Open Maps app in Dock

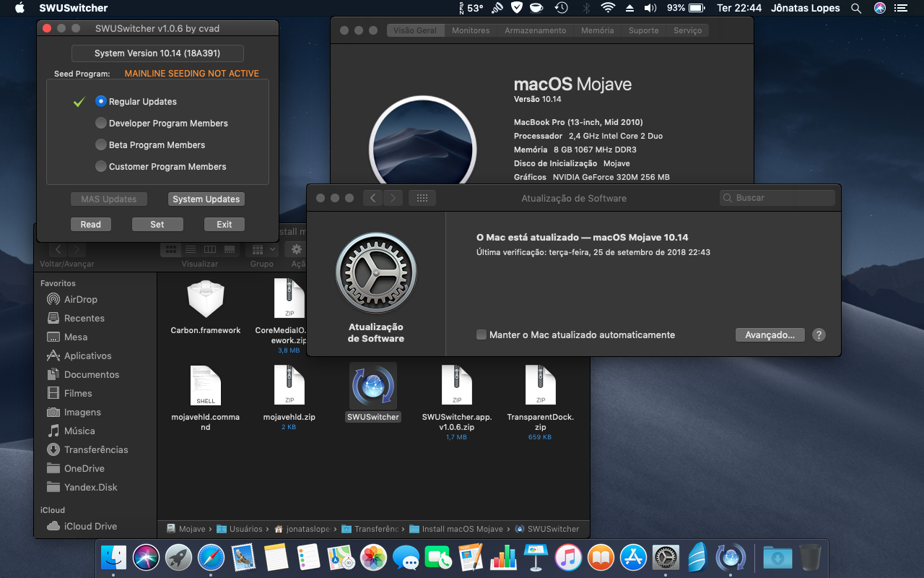coord(341,558)
